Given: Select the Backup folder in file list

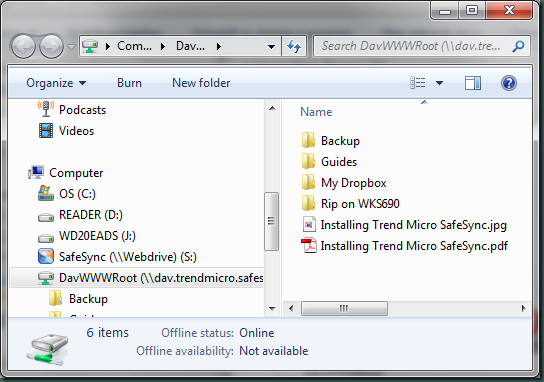Looking at the screenshot, I should click(340, 141).
